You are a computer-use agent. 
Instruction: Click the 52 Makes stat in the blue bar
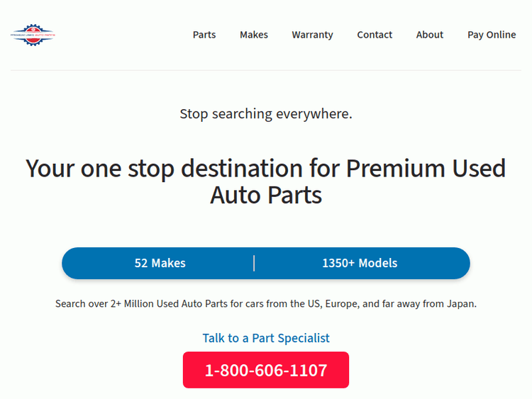click(x=160, y=263)
